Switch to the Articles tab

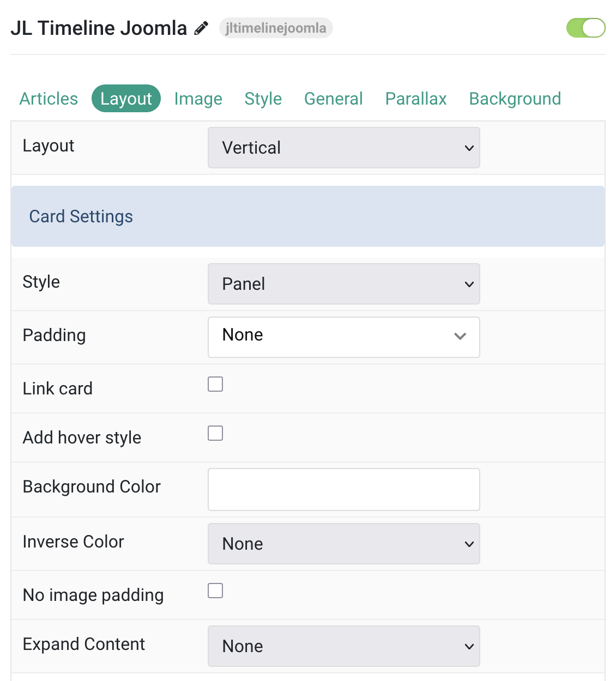49,99
